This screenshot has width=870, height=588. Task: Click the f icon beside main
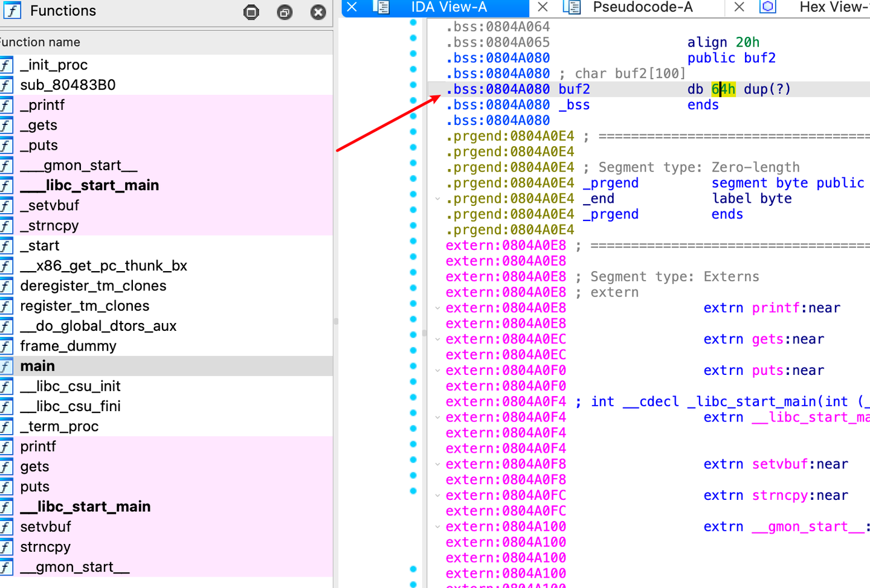point(6,366)
